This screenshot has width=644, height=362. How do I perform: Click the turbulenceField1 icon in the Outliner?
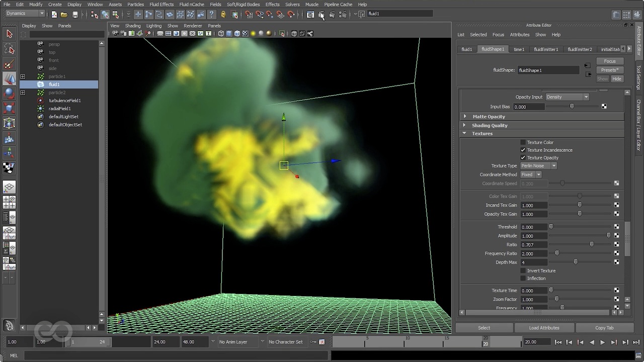(x=40, y=100)
